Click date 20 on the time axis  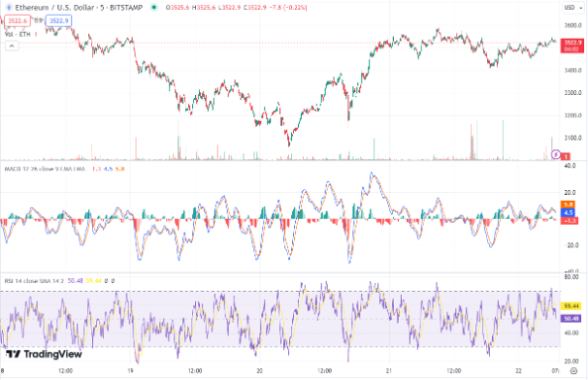click(x=259, y=371)
